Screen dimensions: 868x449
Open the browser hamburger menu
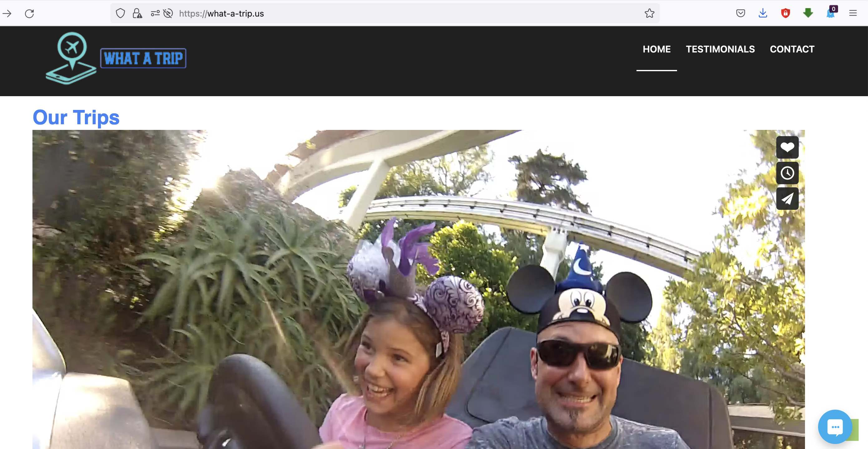tap(853, 13)
